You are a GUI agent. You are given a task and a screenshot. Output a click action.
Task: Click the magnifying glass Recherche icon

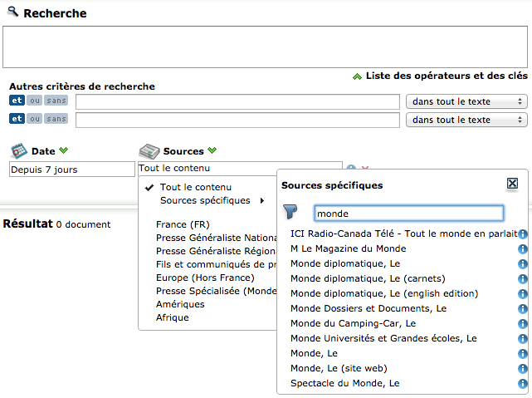(12, 12)
